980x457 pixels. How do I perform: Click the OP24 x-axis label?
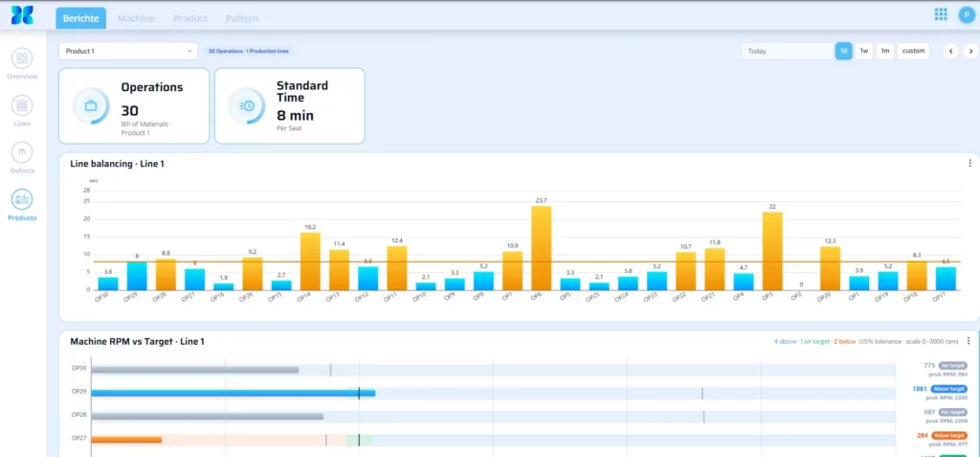[x=623, y=298]
